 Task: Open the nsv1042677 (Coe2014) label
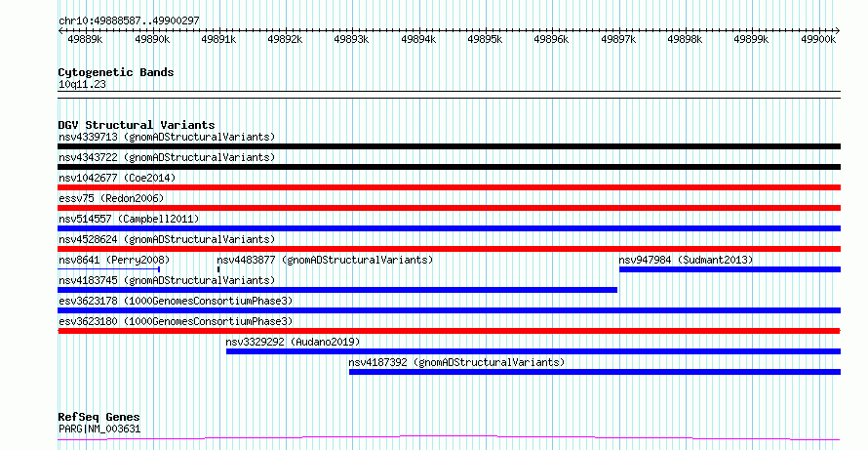click(x=117, y=178)
